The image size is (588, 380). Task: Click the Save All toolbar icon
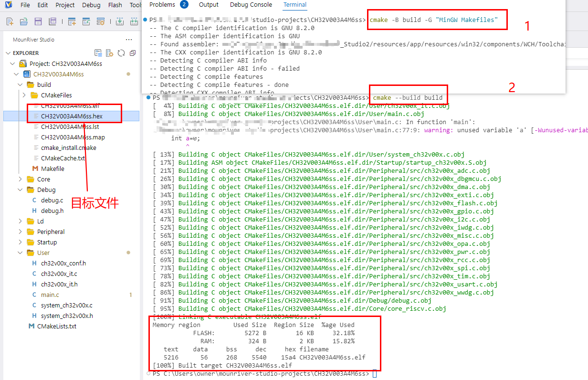[52, 21]
